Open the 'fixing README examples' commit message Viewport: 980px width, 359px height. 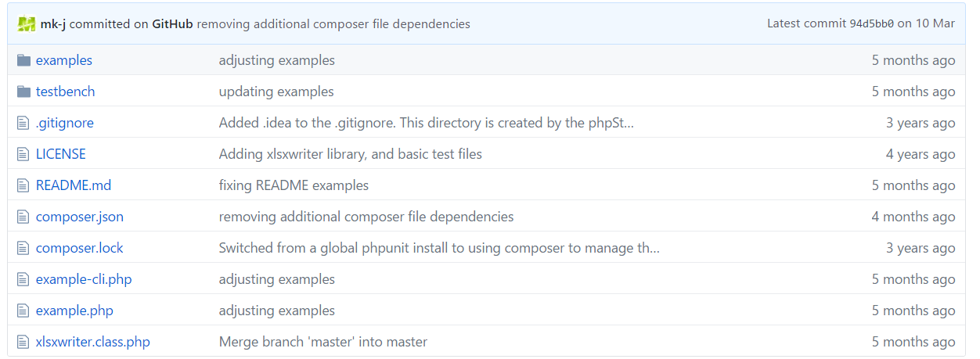294,185
